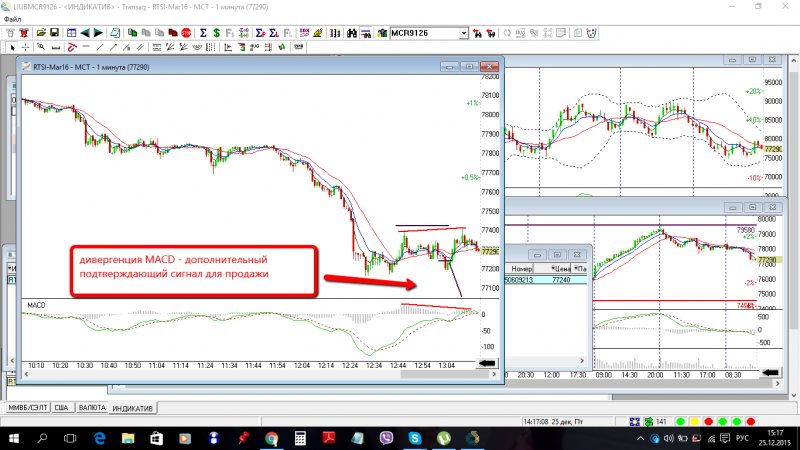Open Skype from taskbar
The height and width of the screenshot is (450, 800).
click(x=415, y=438)
